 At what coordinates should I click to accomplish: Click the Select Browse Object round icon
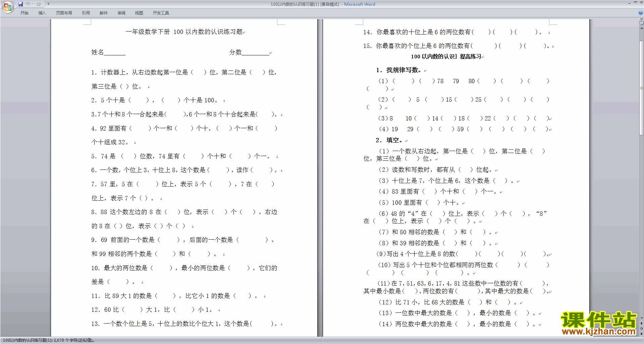[641, 329]
